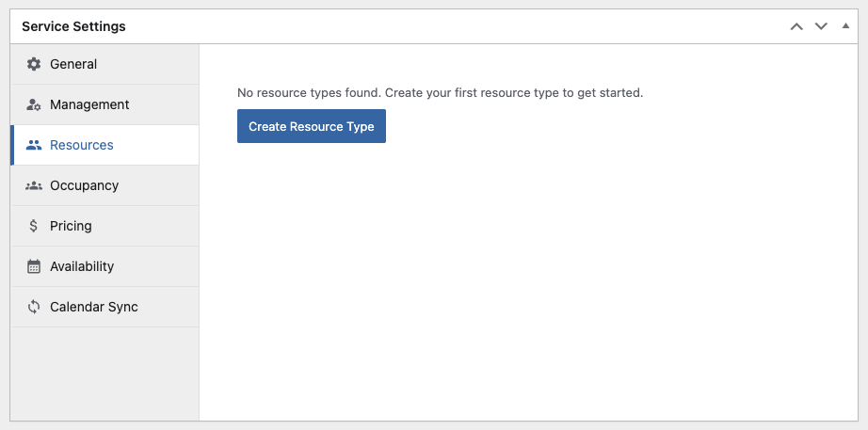Click the sync arrows icon beside Calendar Sync
This screenshot has height=430, width=868.
pyautogui.click(x=34, y=307)
